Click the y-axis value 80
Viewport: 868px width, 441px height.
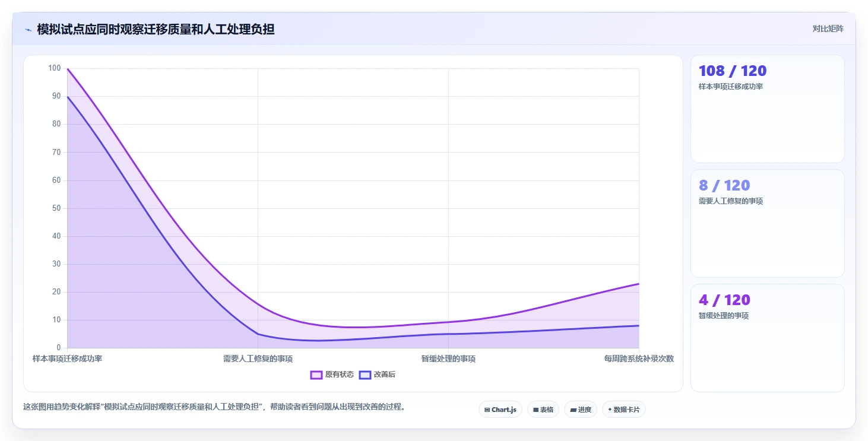click(56, 124)
